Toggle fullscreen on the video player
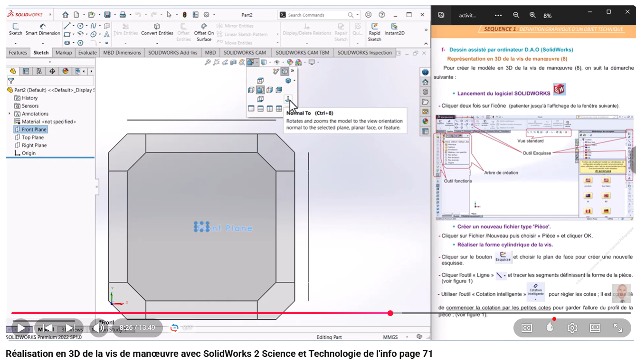The image size is (636, 364). point(618,328)
